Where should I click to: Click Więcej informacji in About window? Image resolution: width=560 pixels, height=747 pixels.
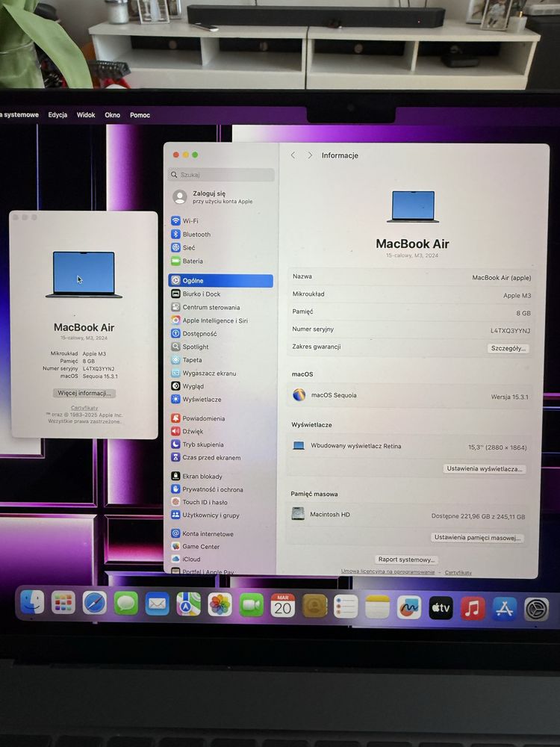(x=84, y=393)
